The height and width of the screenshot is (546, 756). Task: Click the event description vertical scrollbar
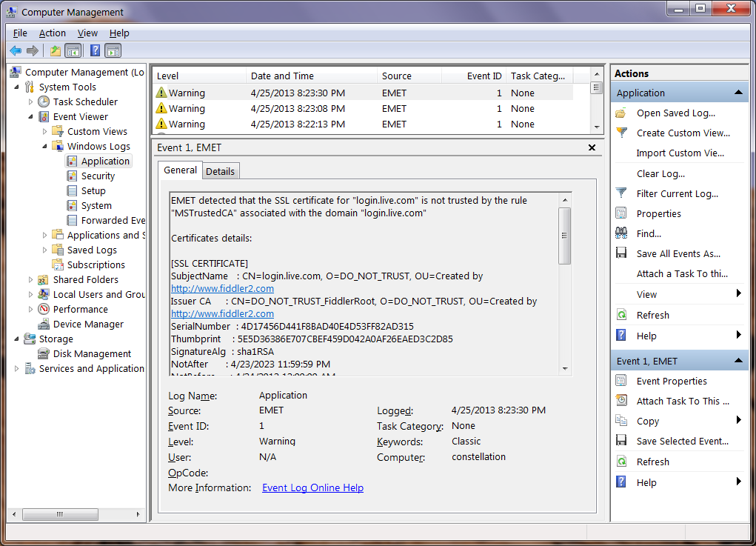pyautogui.click(x=565, y=236)
